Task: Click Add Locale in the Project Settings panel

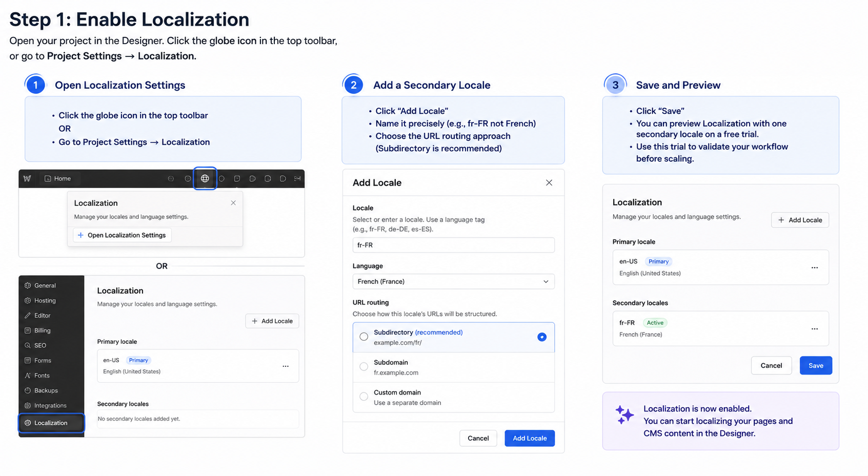Action: pos(272,321)
